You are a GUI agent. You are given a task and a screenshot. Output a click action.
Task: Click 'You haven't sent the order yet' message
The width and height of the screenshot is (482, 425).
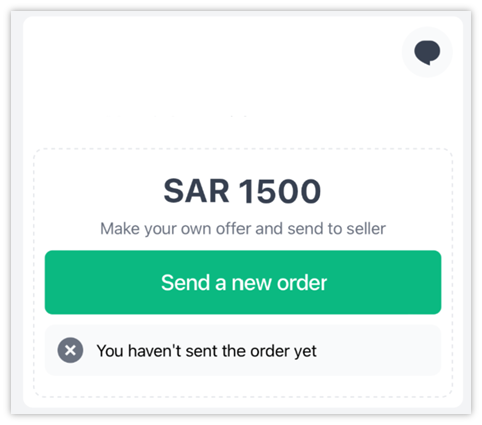(207, 351)
